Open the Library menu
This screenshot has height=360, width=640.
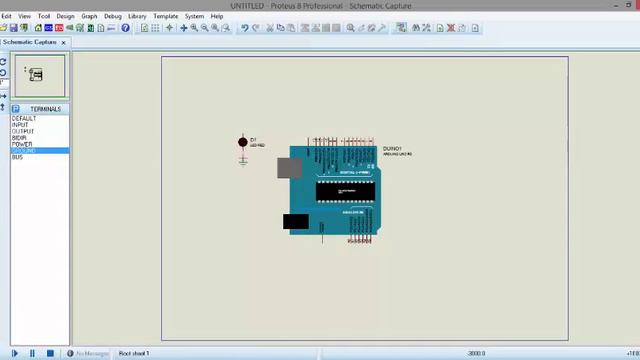tap(137, 16)
